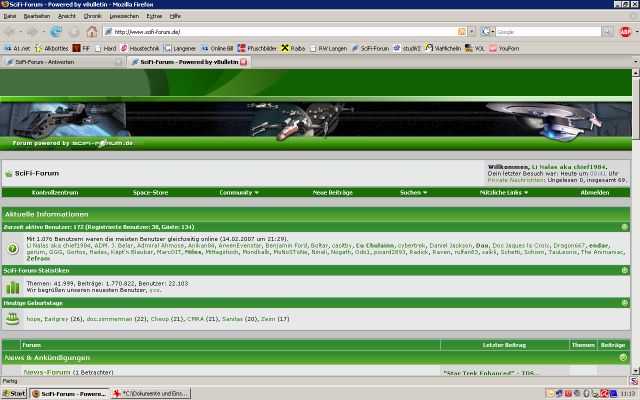Click the forum statistics bar chart icon
Viewport: 640px width, 400px height.
(13, 287)
